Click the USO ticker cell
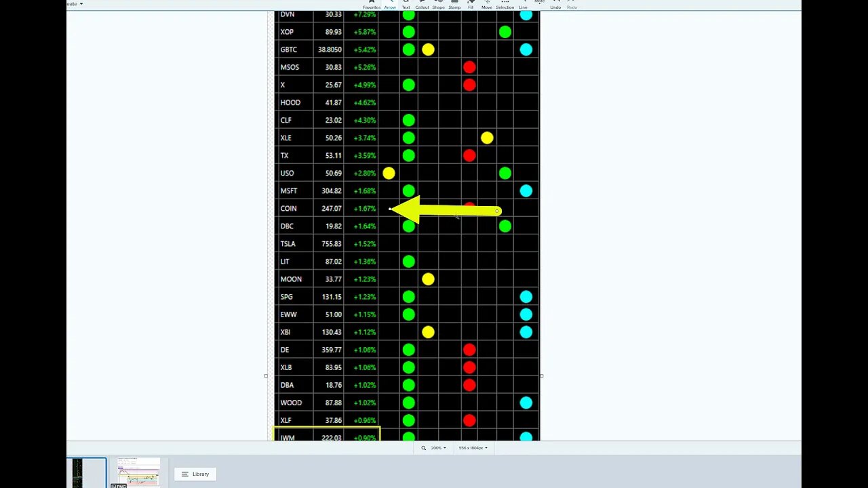Image resolution: width=868 pixels, height=488 pixels. click(296, 173)
